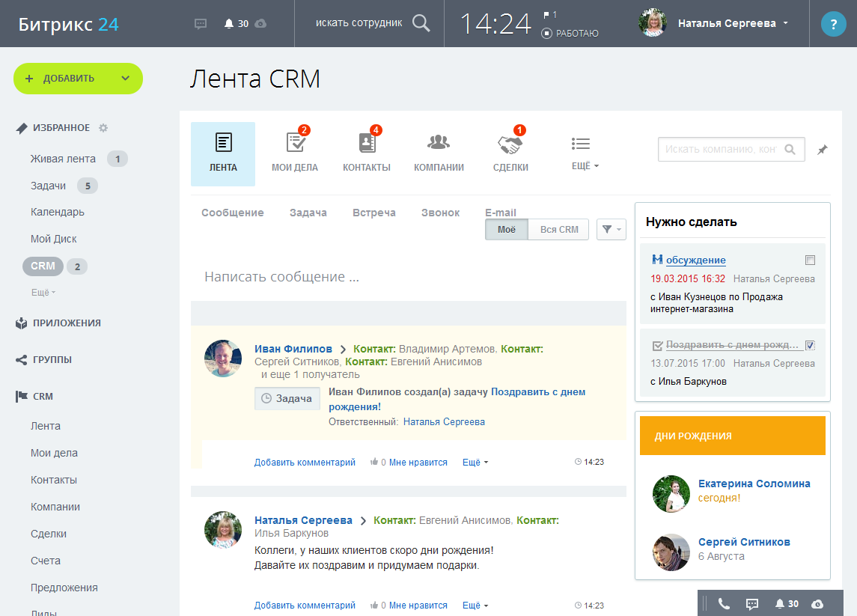857x616 pixels.
Task: Select the Звонок tab
Action: (x=440, y=213)
